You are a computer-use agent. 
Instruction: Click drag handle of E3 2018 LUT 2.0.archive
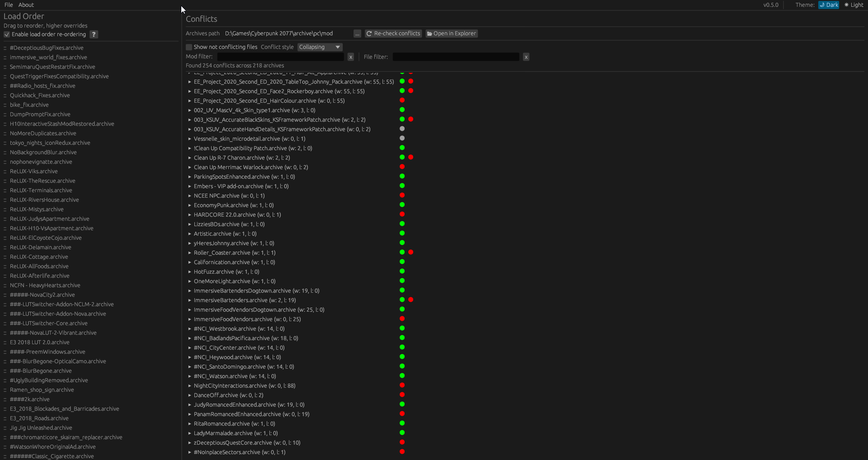tap(5, 342)
